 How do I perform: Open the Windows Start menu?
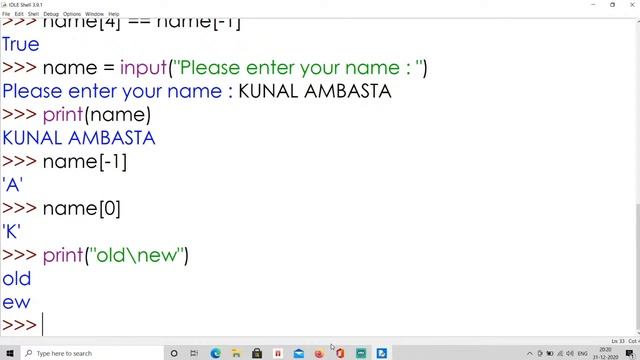[x=10, y=353]
